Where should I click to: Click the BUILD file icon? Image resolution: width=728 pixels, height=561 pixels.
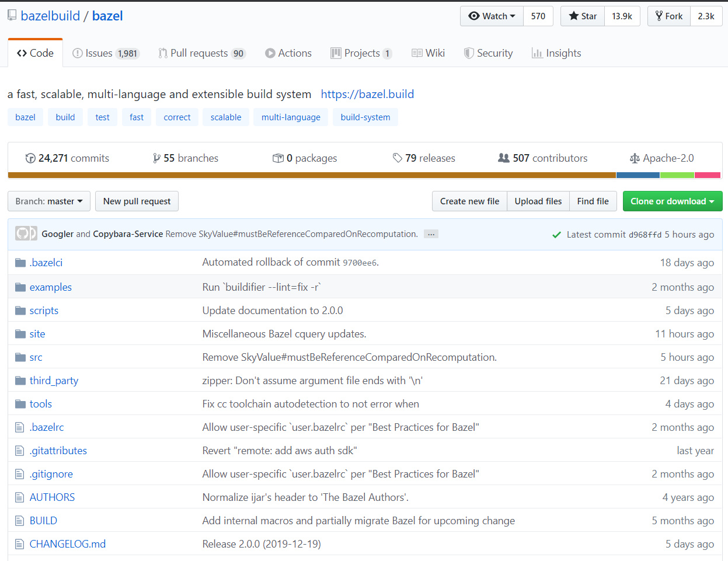(x=20, y=521)
